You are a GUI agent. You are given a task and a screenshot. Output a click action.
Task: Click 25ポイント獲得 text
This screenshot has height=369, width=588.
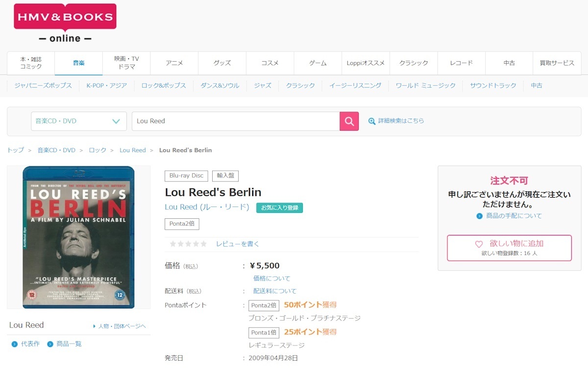pyautogui.click(x=310, y=332)
